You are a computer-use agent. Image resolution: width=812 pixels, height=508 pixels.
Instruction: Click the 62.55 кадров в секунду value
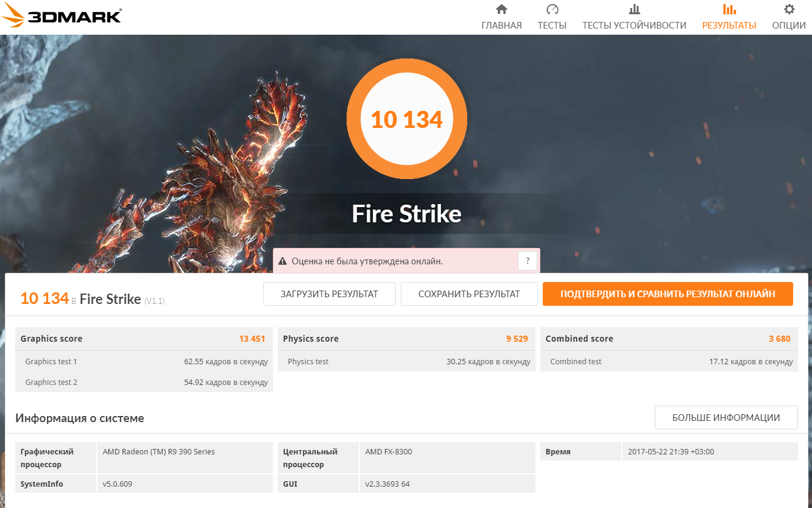pos(226,362)
